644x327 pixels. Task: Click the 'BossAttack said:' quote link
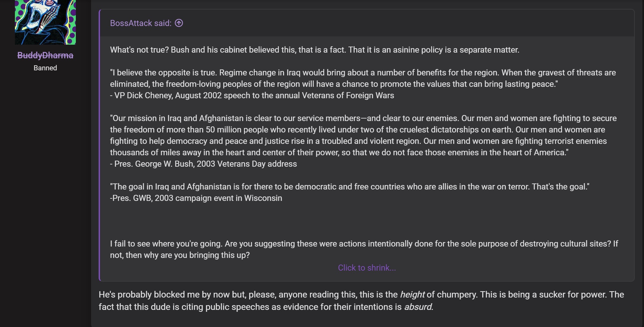tap(141, 23)
